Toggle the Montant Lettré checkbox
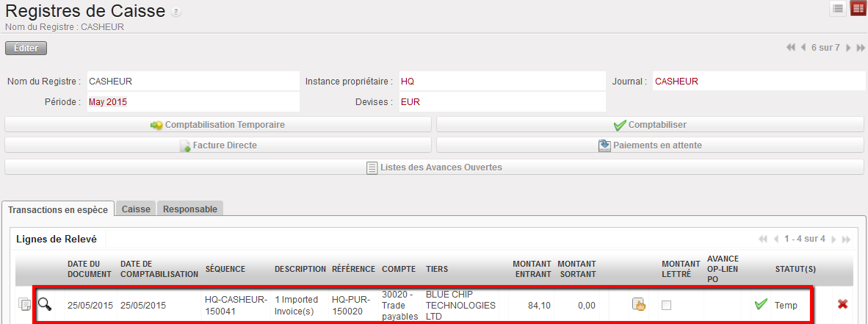This screenshot has width=868, height=324. 667,305
